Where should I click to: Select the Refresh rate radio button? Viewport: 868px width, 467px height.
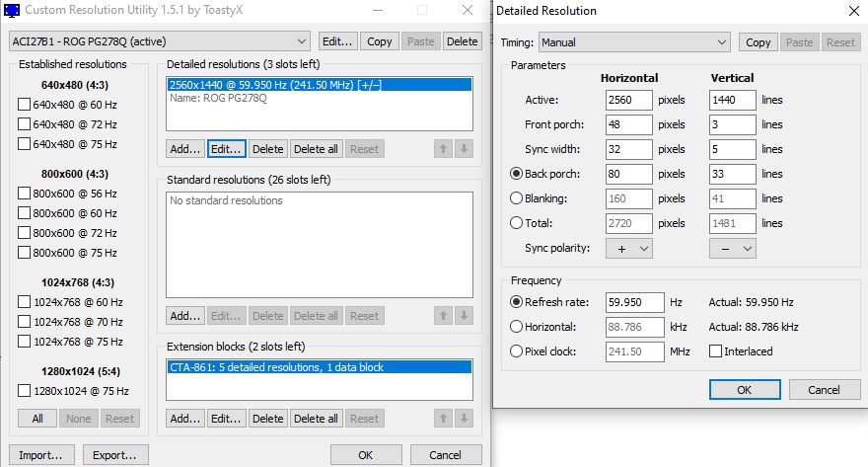click(x=516, y=302)
